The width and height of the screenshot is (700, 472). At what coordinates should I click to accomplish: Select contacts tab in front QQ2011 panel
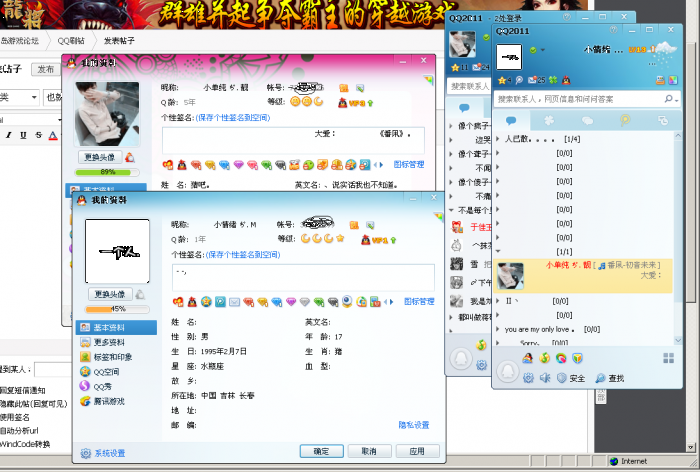tap(511, 120)
